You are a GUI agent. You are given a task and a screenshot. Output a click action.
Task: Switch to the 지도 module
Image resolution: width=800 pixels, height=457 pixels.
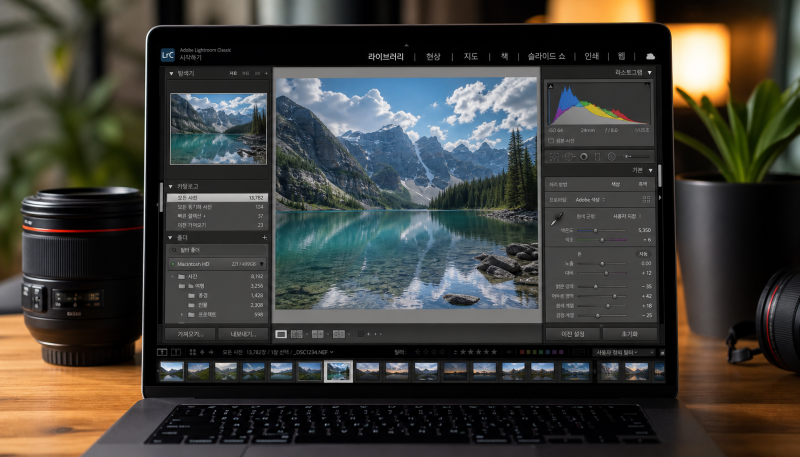tap(470, 57)
